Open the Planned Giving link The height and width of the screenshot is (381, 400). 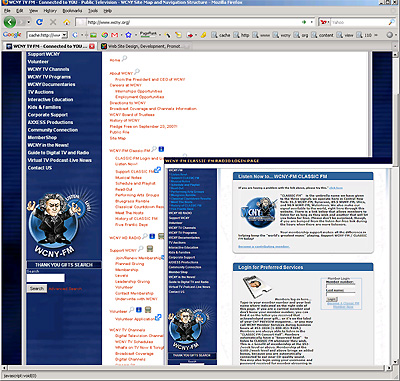coord(130,264)
